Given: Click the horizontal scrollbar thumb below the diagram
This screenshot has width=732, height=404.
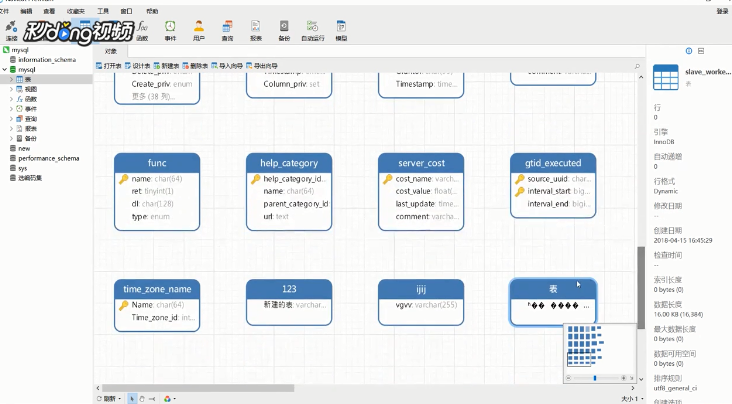Looking at the screenshot, I should (x=198, y=388).
